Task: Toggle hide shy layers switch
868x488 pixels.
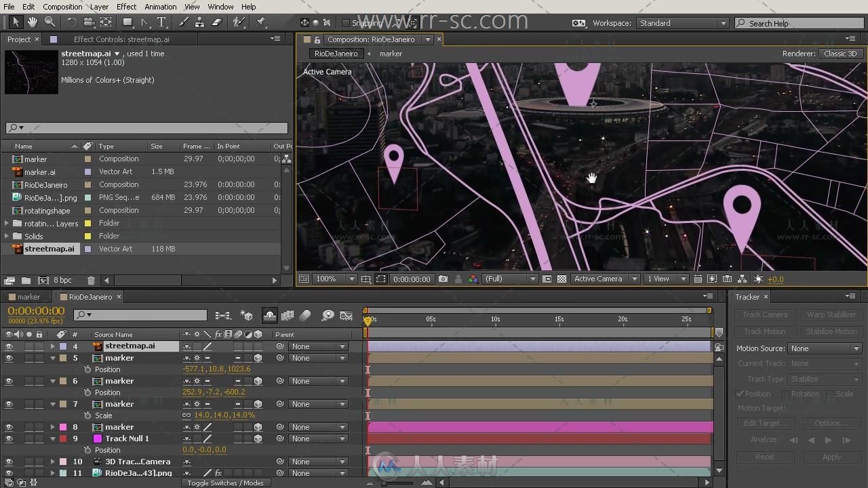Action: tap(270, 315)
